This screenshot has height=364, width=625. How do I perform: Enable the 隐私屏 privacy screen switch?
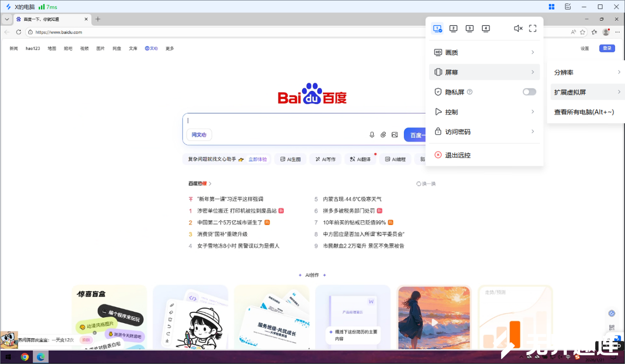coord(529,92)
